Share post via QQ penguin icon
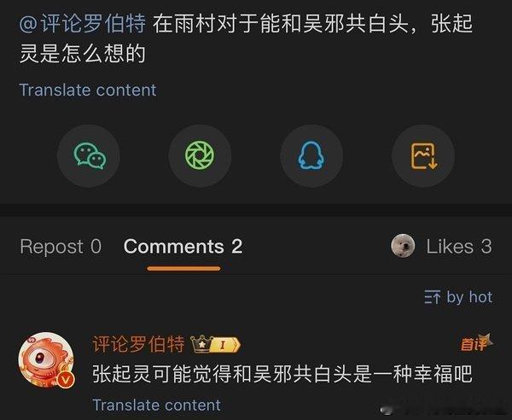This screenshot has width=512, height=420. pos(311,156)
